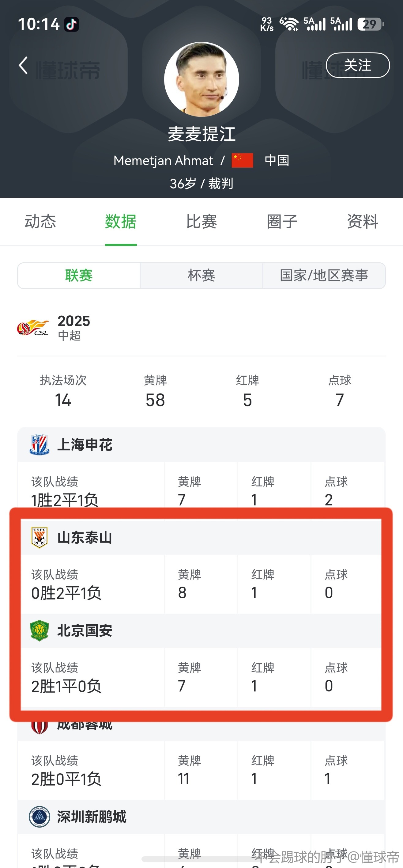Tap the Shenzhen Peng City club crest

tap(40, 817)
